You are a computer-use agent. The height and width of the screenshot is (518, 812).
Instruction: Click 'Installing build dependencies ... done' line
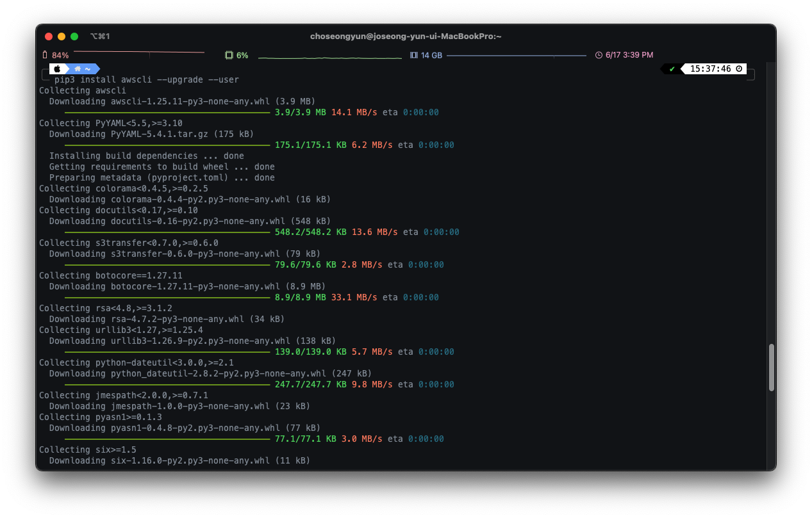146,156
